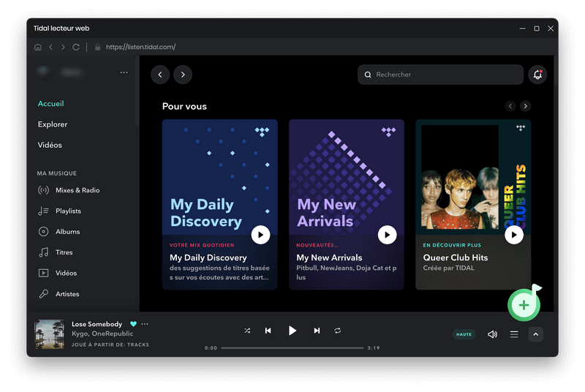
Task: Open the Kygo, OneRepublic artist link
Action: coord(102,333)
